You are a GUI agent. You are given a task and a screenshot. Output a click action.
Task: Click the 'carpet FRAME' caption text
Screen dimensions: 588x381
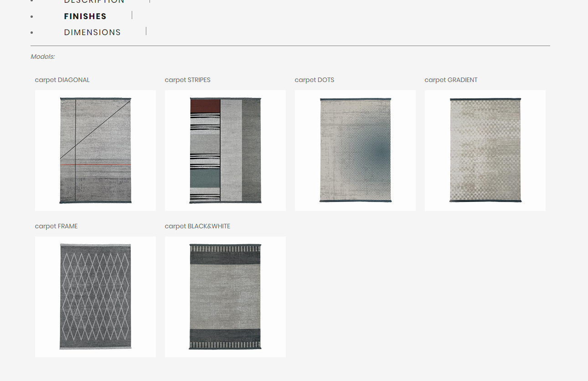[57, 226]
